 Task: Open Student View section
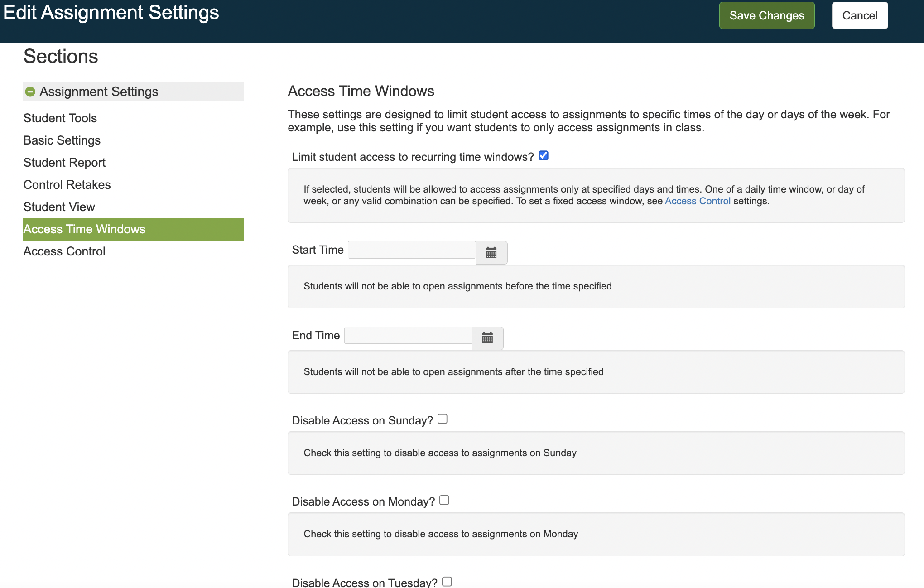click(x=59, y=207)
